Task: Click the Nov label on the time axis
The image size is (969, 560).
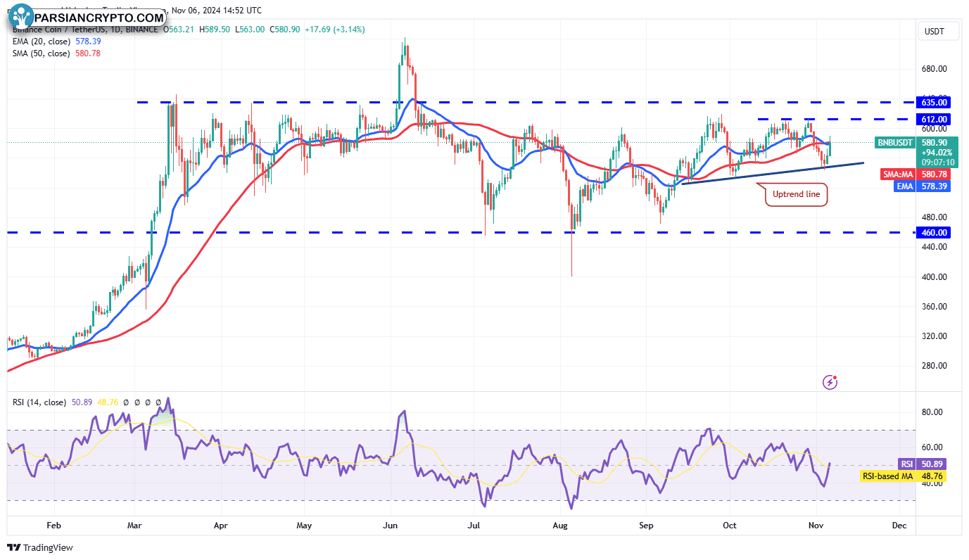Action: click(x=816, y=526)
